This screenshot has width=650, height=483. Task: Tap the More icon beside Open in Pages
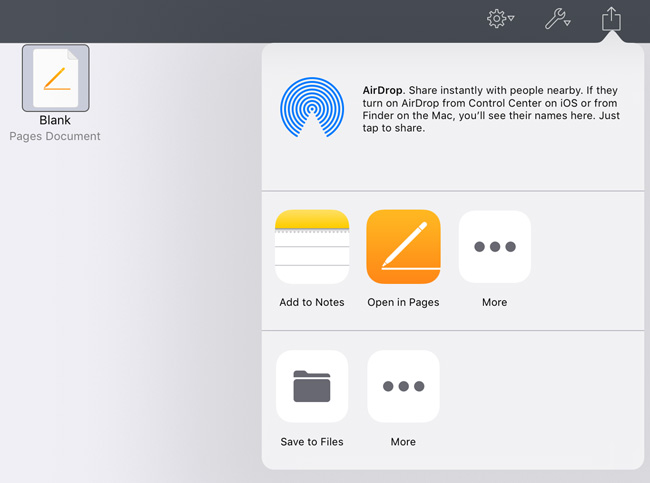[x=494, y=246]
